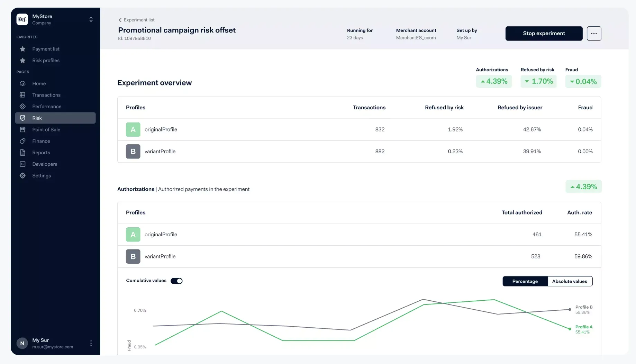Image resolution: width=636 pixels, height=364 pixels.
Task: Expand the MyStore company switcher
Action: [91, 19]
